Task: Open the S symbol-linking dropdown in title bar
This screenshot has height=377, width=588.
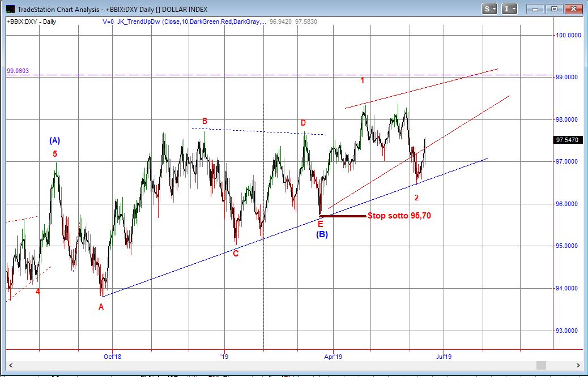Action: (x=490, y=9)
